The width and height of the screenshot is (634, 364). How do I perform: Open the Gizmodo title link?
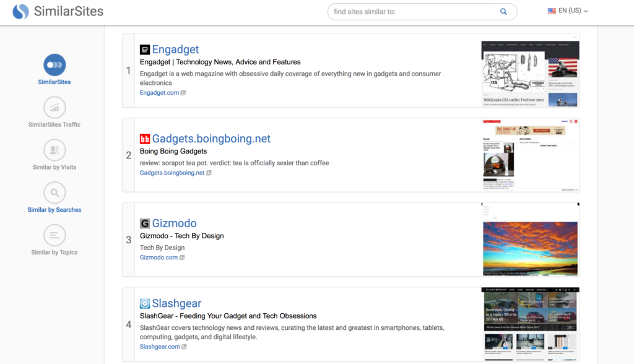tap(174, 223)
